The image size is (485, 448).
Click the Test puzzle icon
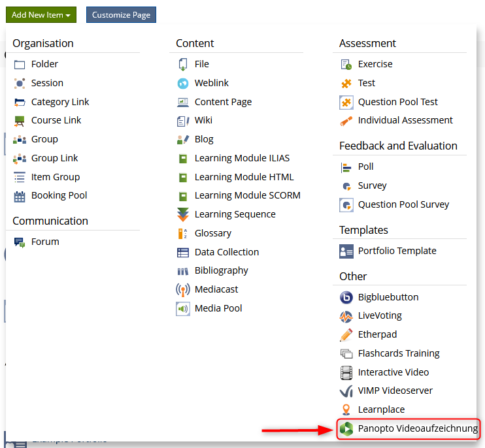coord(346,84)
